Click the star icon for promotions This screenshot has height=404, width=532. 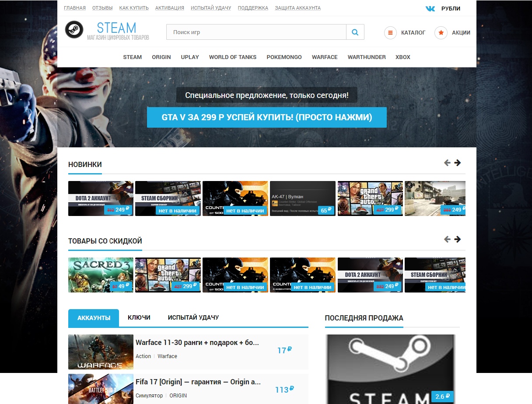point(441,33)
